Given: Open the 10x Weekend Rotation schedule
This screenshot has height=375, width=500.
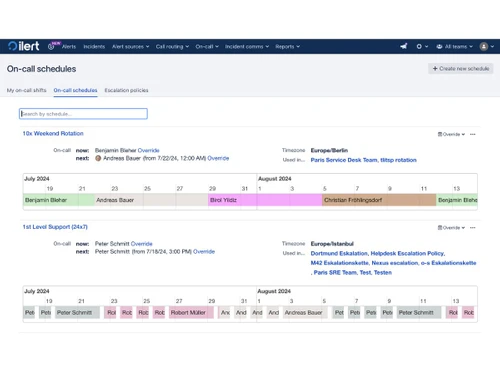Looking at the screenshot, I should click(x=53, y=133).
